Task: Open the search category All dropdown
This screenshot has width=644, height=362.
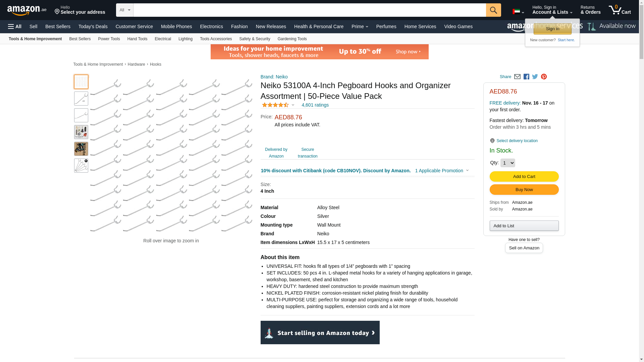Action: click(x=124, y=10)
